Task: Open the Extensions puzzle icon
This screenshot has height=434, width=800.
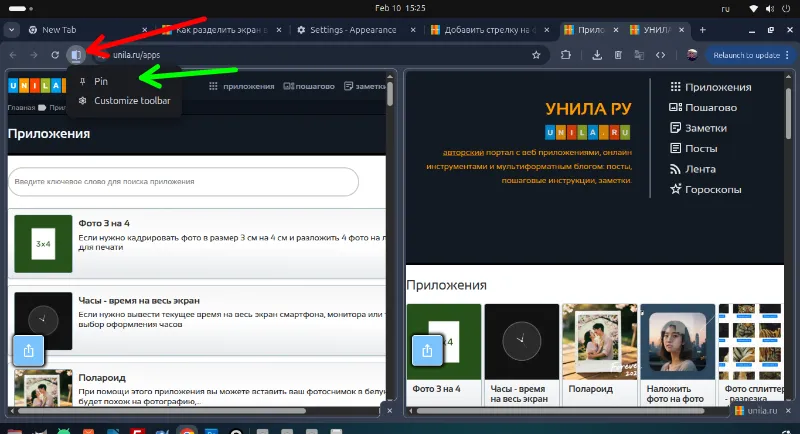Action: coord(566,55)
